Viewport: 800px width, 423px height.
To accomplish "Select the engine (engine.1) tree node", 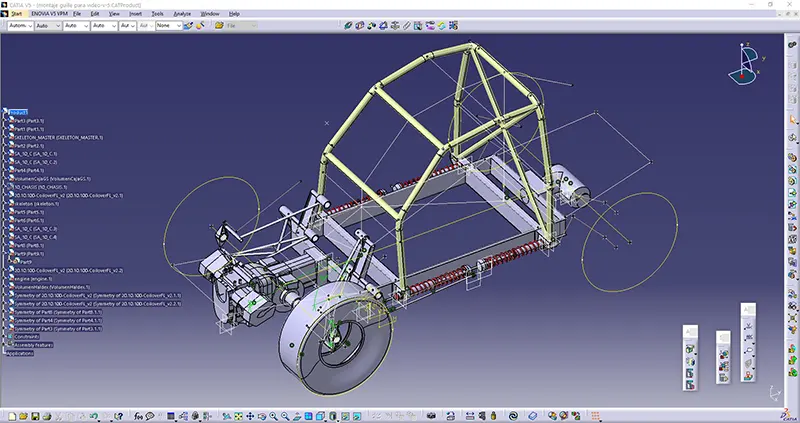I will [31, 278].
